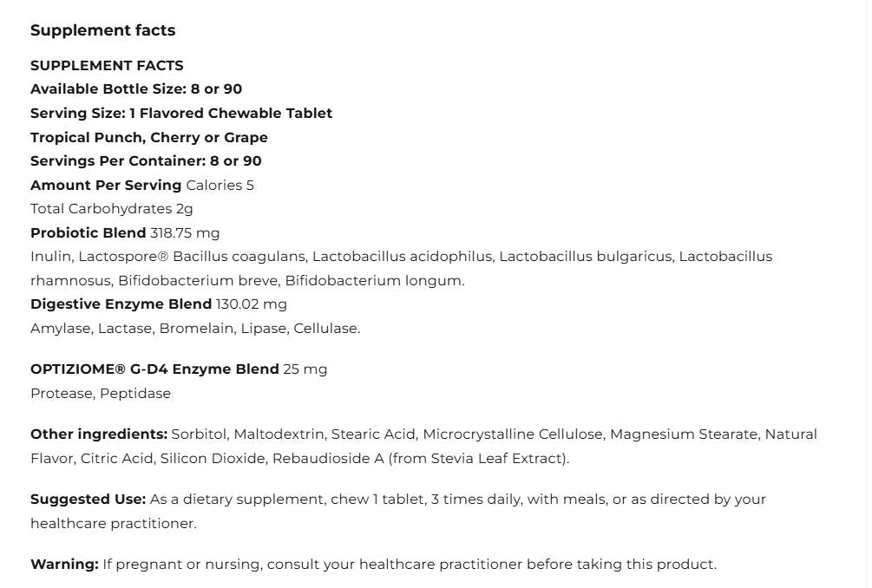Click "Tropical Punch, Cherry or Grape" text
Screen dimensions: 872x588
pos(149,138)
